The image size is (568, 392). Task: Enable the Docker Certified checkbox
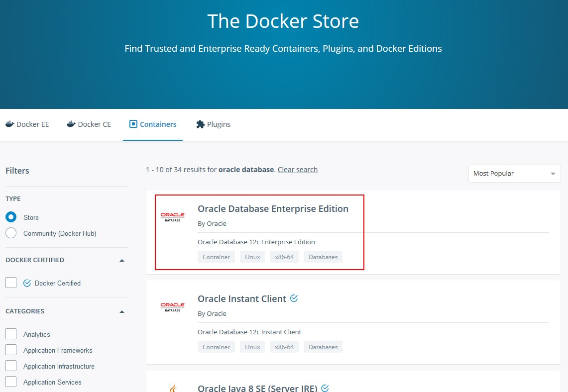pyautogui.click(x=11, y=283)
